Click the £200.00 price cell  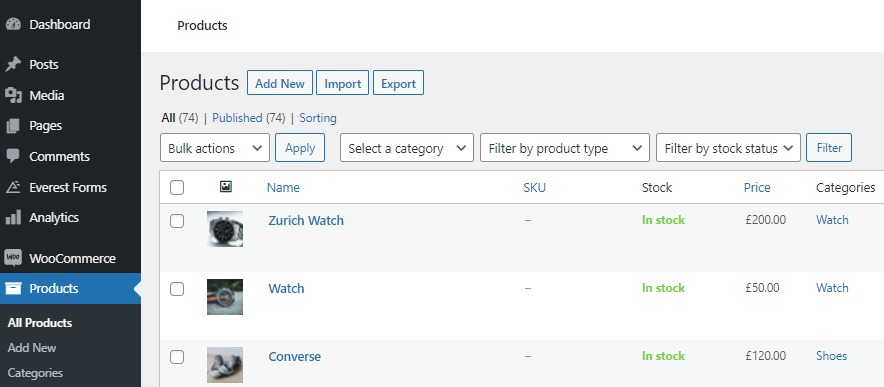[x=766, y=219]
